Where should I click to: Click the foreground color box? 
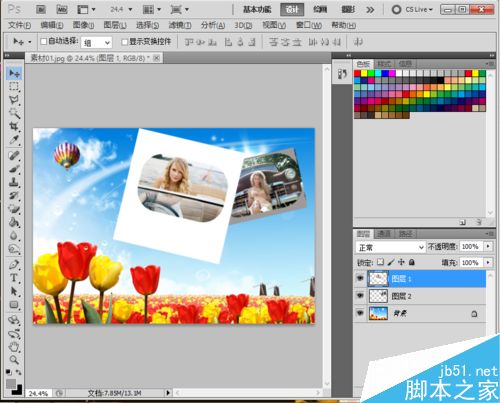[x=11, y=383]
